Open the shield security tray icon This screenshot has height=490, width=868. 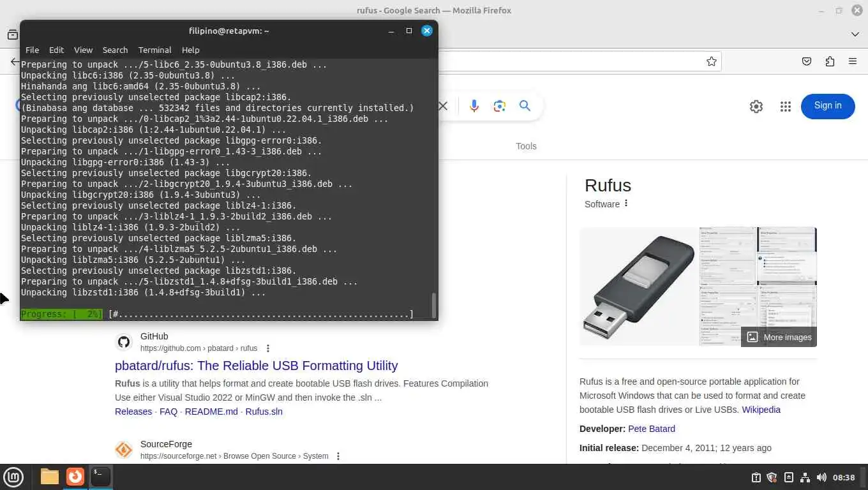[772, 477]
